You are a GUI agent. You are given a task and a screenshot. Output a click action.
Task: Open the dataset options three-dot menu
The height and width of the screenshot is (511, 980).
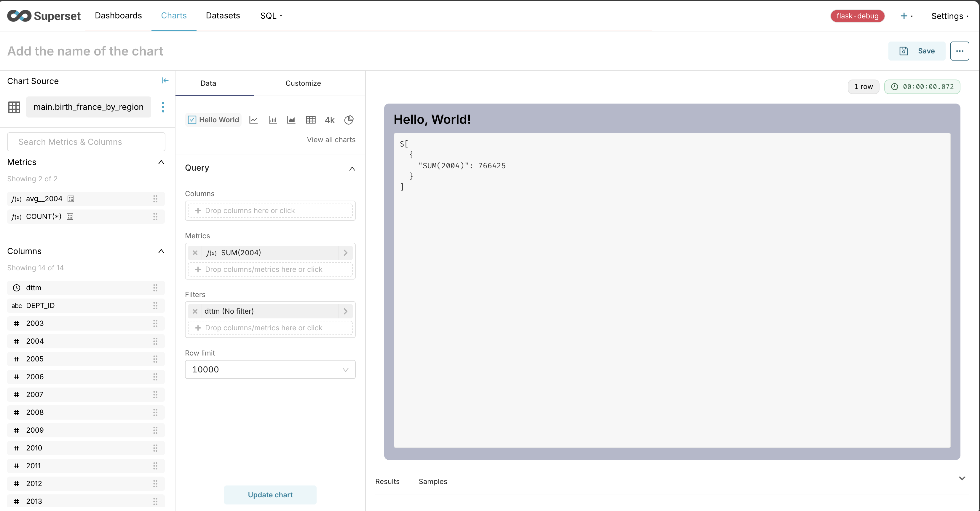[x=163, y=107]
